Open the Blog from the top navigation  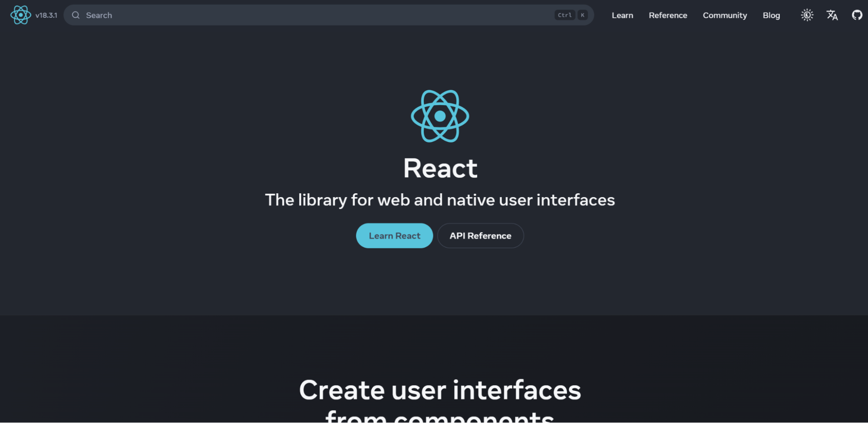point(771,15)
